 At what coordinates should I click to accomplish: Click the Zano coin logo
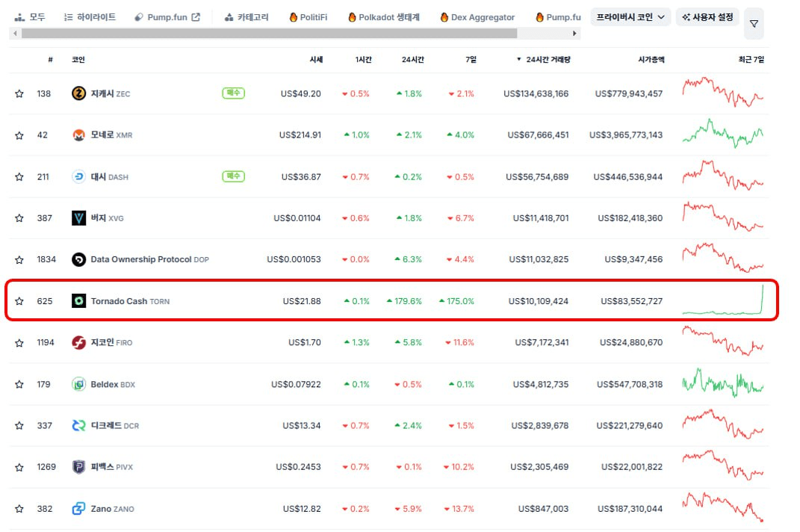click(x=78, y=509)
